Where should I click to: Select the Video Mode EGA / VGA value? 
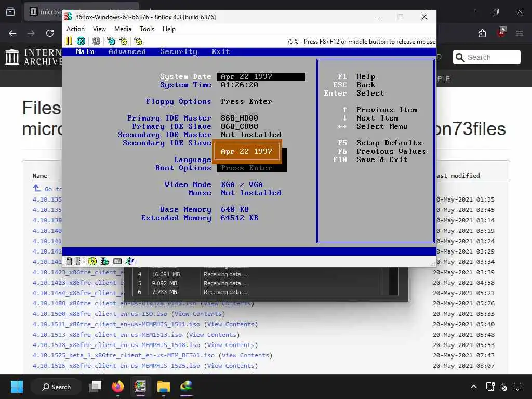242,184
